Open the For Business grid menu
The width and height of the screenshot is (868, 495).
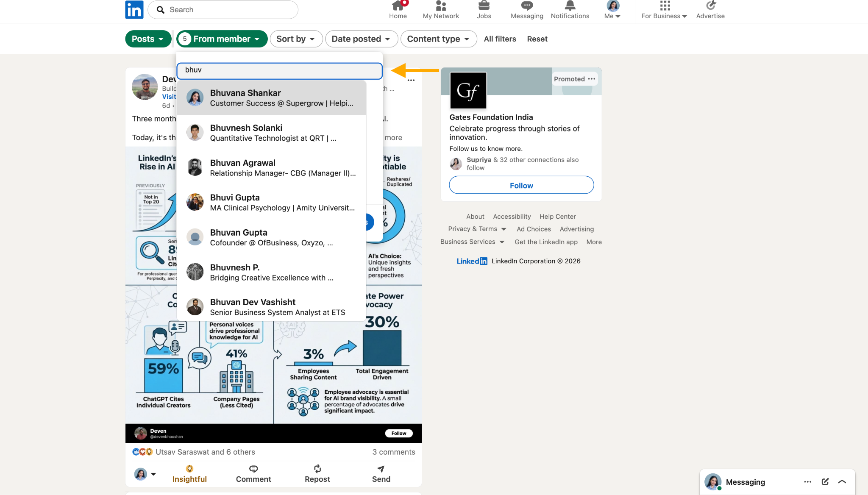pos(664,10)
